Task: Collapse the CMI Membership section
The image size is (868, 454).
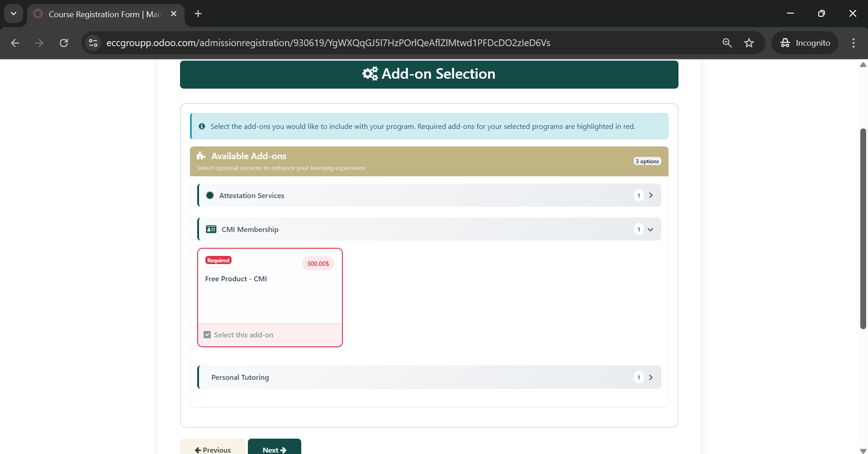Action: point(650,230)
